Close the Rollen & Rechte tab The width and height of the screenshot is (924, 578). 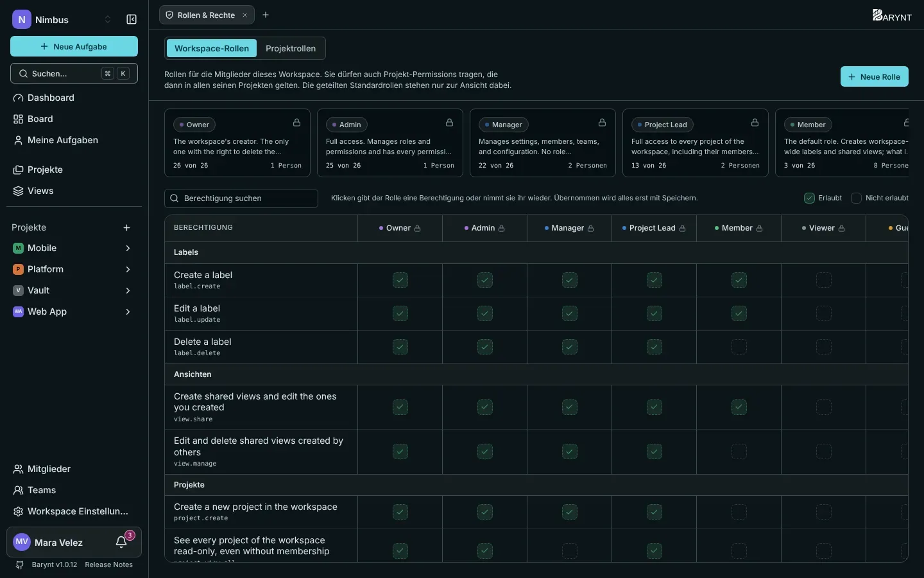click(244, 15)
